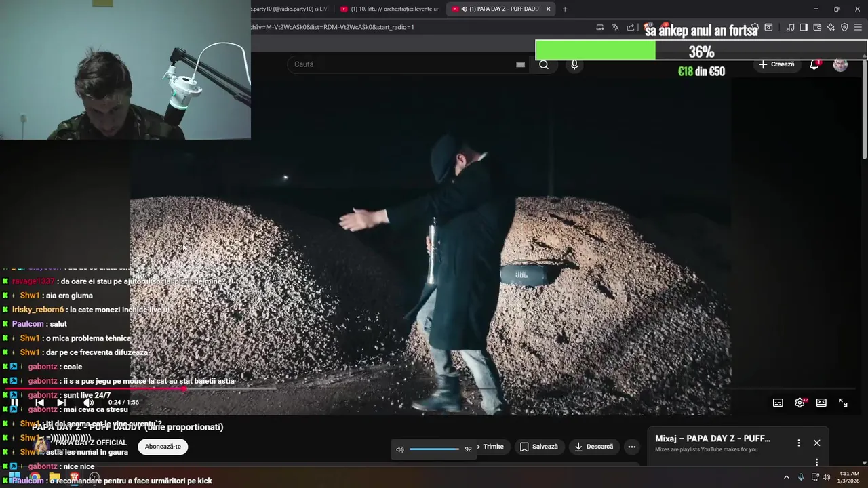Image resolution: width=868 pixels, height=488 pixels.
Task: Toggle subtitles on the video player
Action: pyautogui.click(x=778, y=403)
